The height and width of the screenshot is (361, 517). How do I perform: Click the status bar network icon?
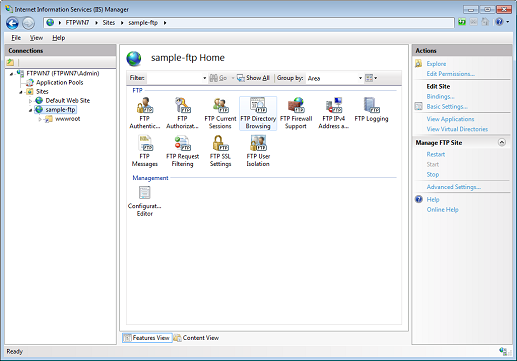(503, 351)
